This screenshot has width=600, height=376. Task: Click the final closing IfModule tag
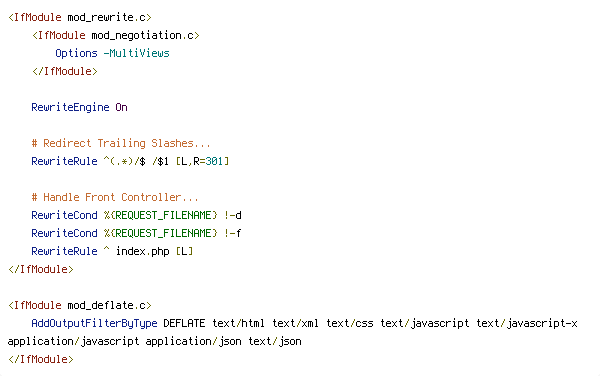[41, 360]
